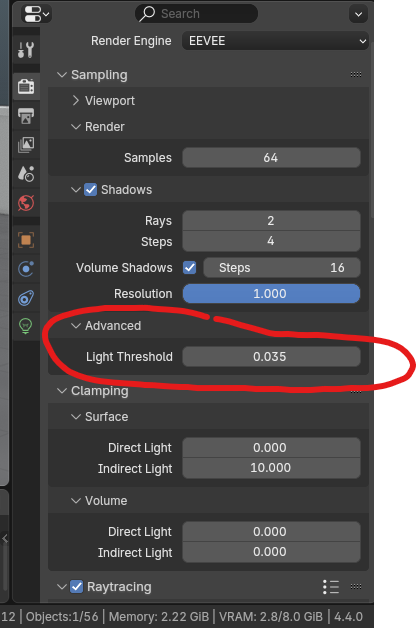Click the Samples field showing 64
Viewport: 419px width, 628px height.
tap(271, 158)
